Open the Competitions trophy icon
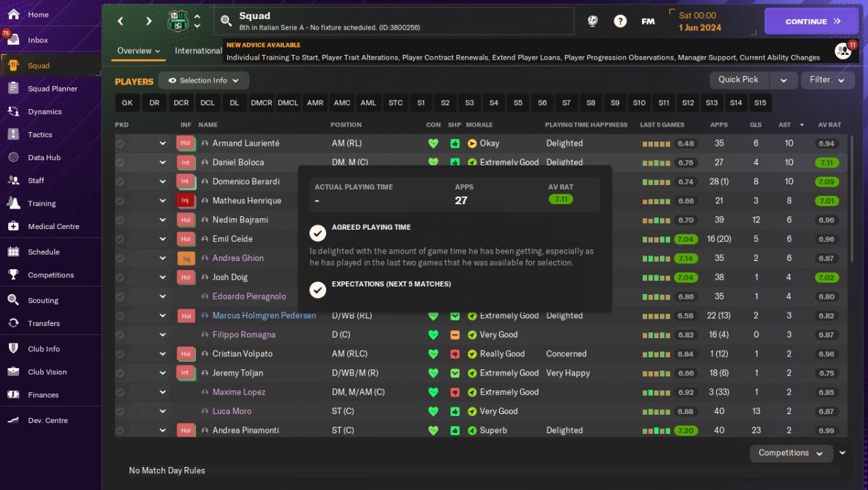Screen dimensions: 868x490 [x=13, y=275]
